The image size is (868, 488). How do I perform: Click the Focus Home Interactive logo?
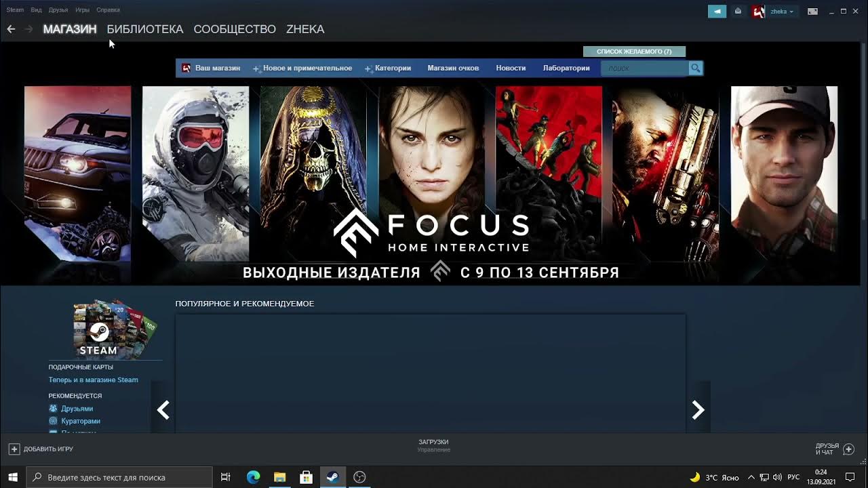pos(431,232)
